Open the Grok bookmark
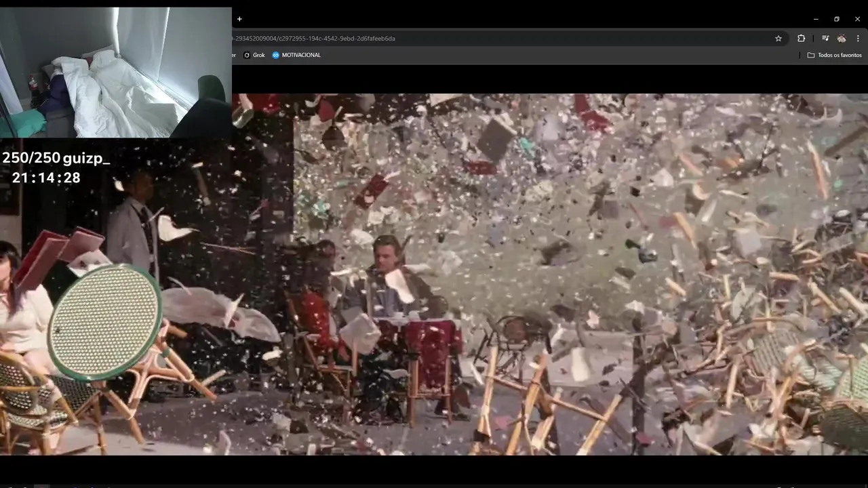This screenshot has height=488, width=868. point(254,55)
